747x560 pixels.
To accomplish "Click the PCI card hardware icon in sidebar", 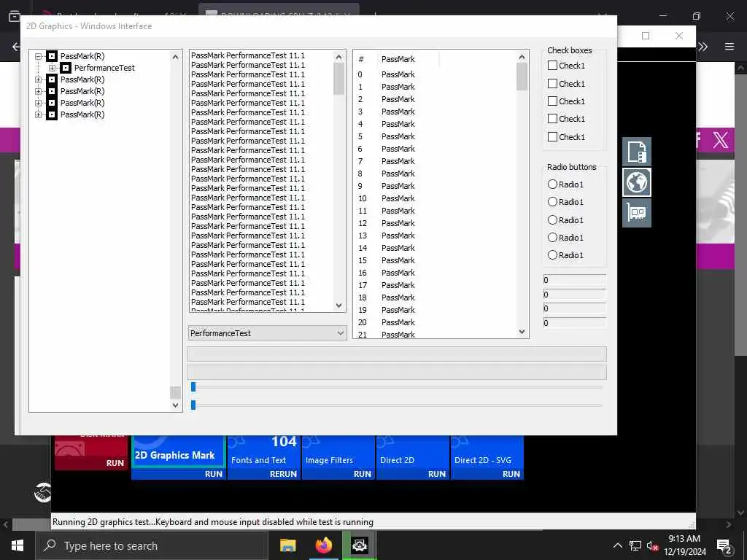I will 636,212.
